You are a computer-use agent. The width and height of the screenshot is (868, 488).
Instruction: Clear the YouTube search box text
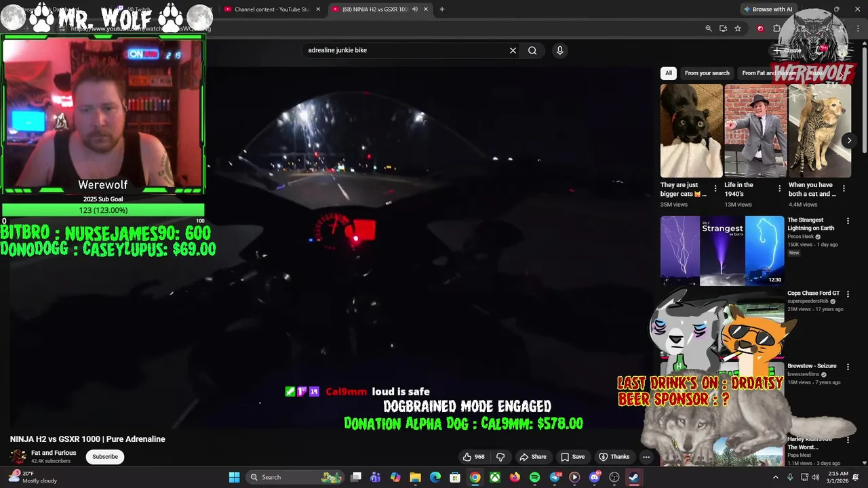pyautogui.click(x=513, y=50)
